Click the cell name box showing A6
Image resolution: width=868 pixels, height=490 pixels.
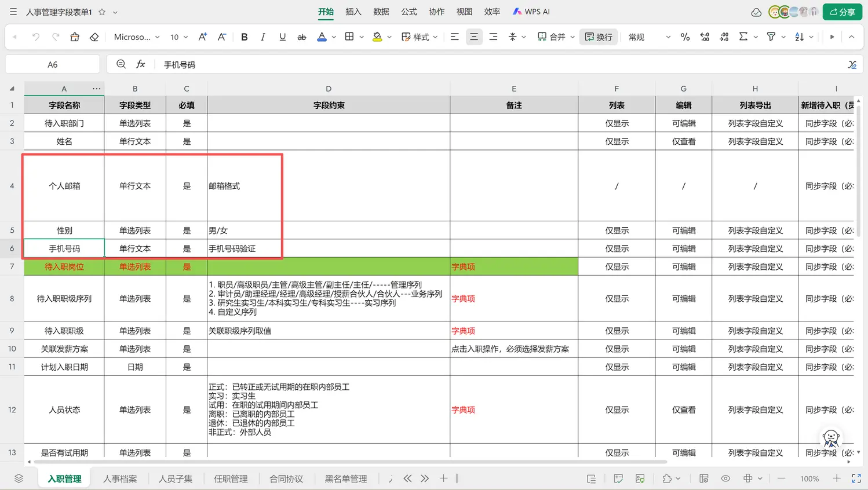[52, 64]
